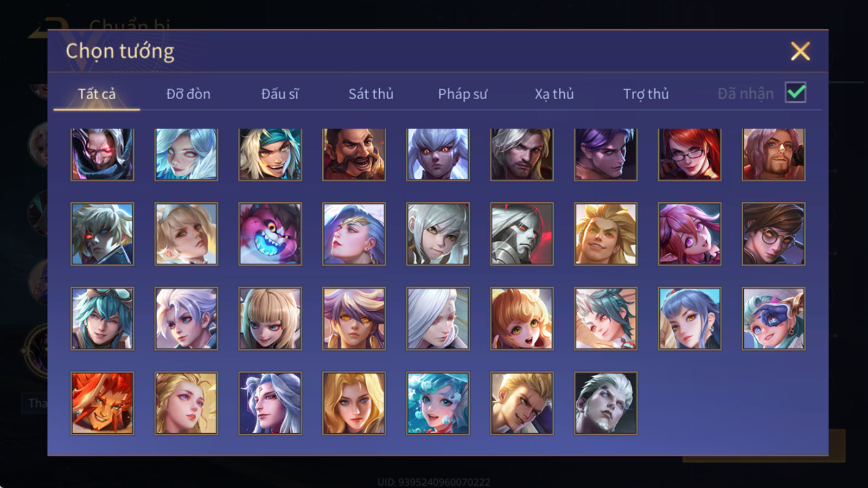Viewport: 868px width, 488px height.
Task: Pick the hooded hero with glowing red eye
Action: (102, 155)
